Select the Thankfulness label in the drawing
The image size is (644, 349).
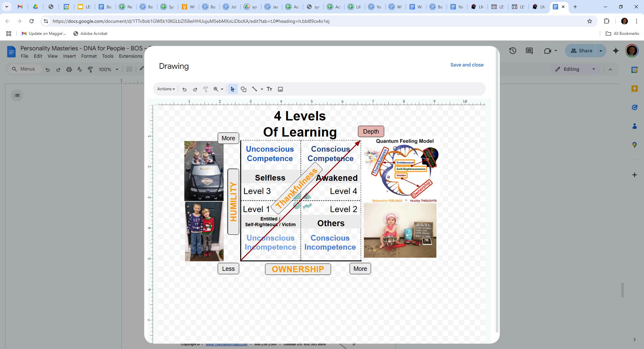(x=297, y=188)
